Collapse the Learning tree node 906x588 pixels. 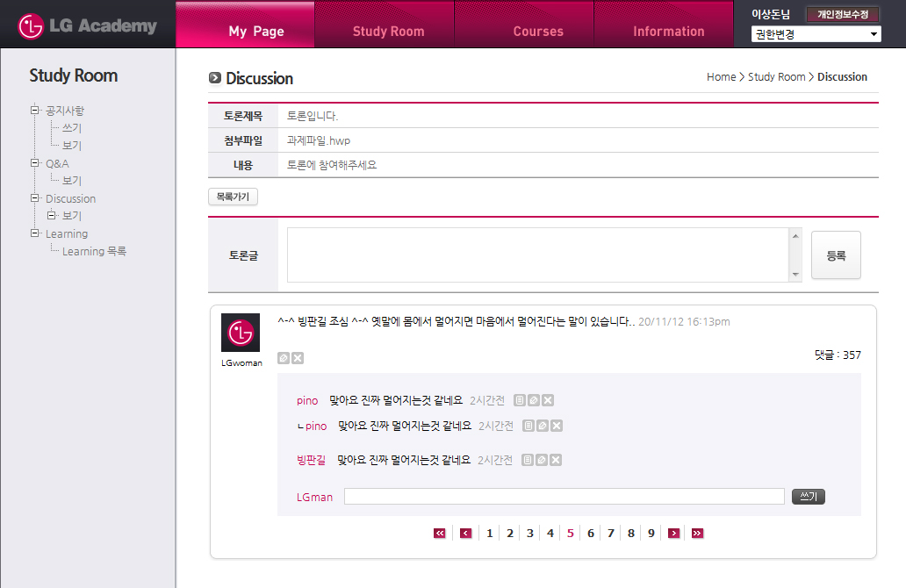[35, 233]
